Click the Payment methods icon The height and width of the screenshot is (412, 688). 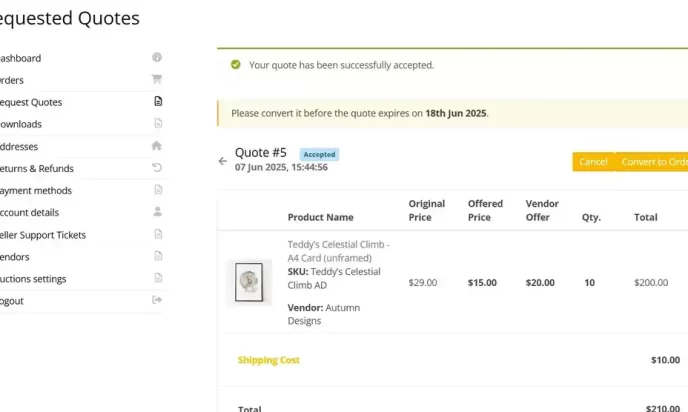pyautogui.click(x=158, y=190)
